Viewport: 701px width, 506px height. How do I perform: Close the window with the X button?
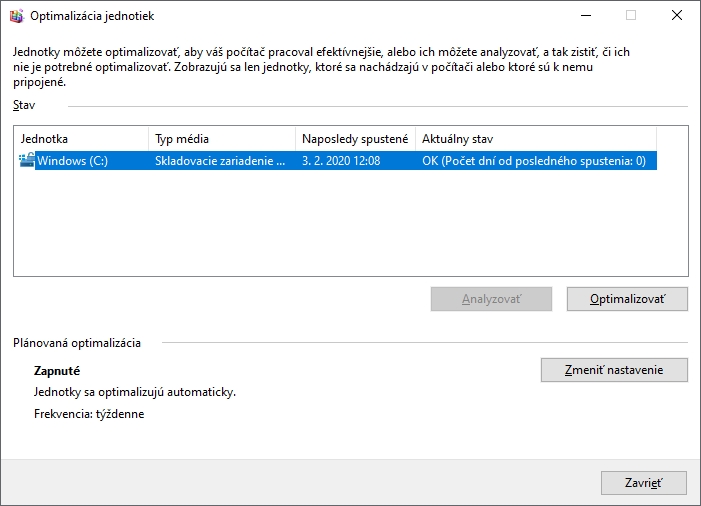tap(677, 16)
